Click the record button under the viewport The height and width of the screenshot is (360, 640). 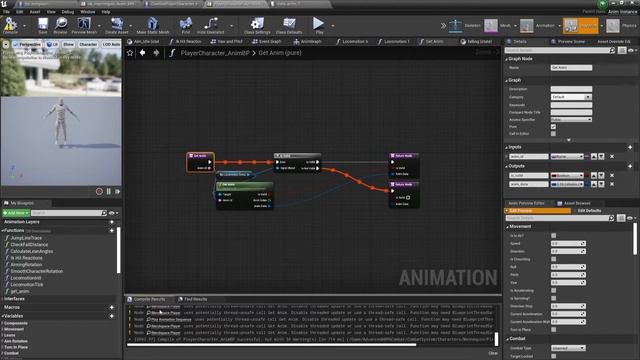(99, 191)
